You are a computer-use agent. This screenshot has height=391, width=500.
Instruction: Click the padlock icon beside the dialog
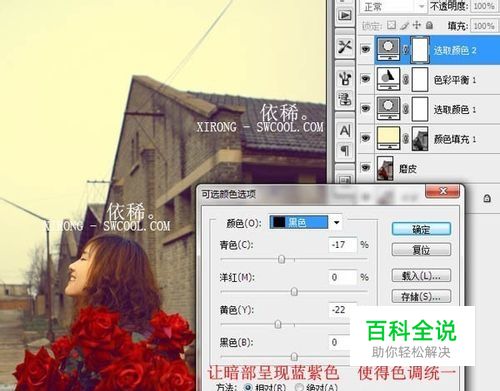click(487, 199)
